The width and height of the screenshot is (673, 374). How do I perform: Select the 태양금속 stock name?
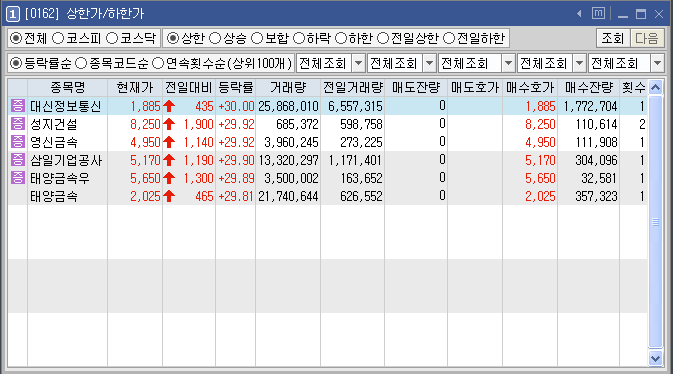coord(54,196)
